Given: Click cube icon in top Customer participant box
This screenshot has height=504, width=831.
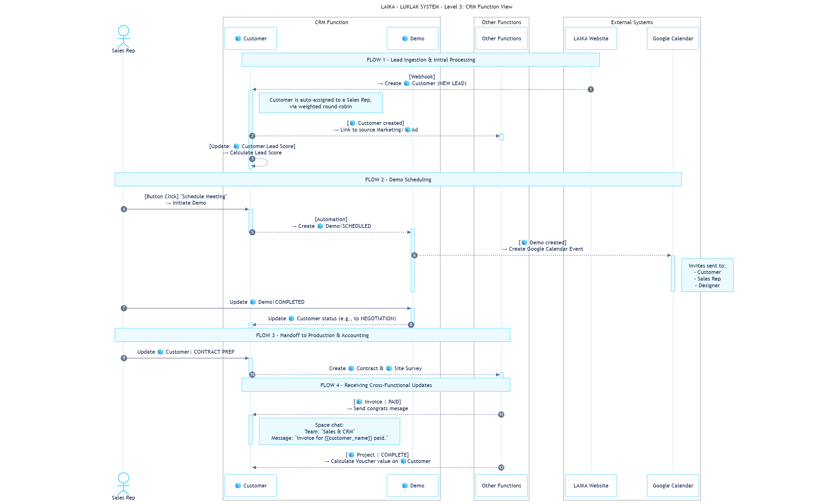Looking at the screenshot, I should click(238, 38).
